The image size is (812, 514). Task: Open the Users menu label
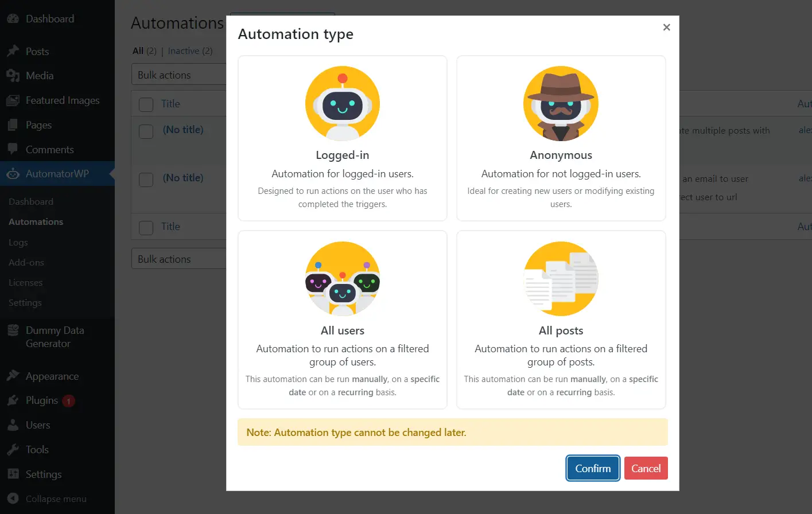38,425
